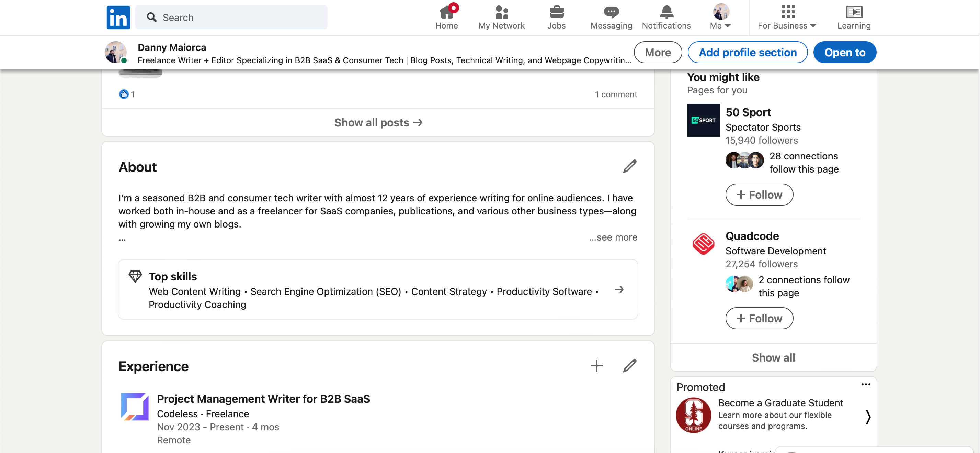This screenshot has width=980, height=453.
Task: Open Messaging chat bubble icon
Action: click(x=611, y=13)
